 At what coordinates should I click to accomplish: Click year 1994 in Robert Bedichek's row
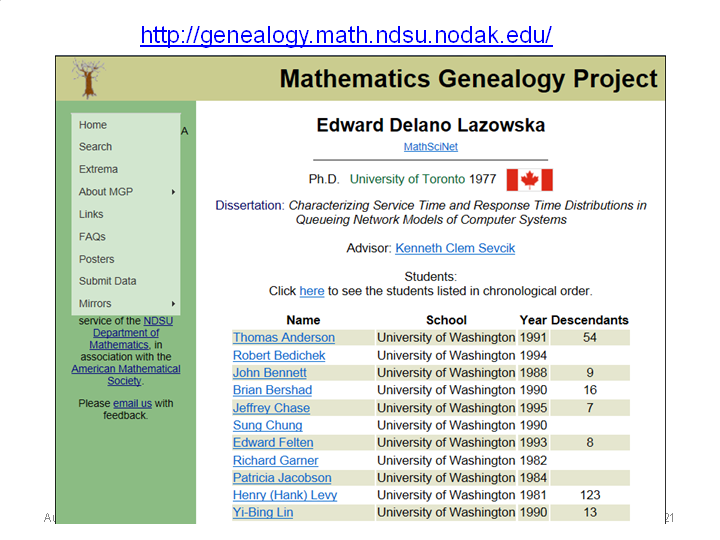[x=533, y=355]
